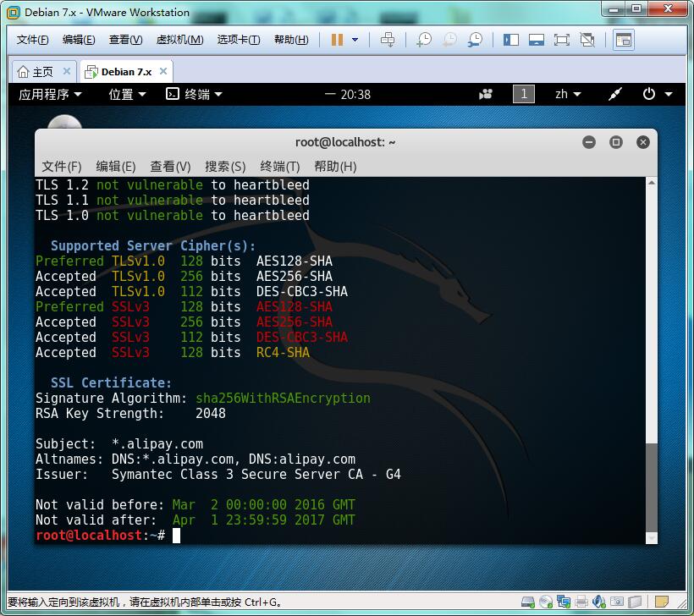Click the terminal scrollbar up arrow
This screenshot has width=694, height=616.
coord(651,183)
